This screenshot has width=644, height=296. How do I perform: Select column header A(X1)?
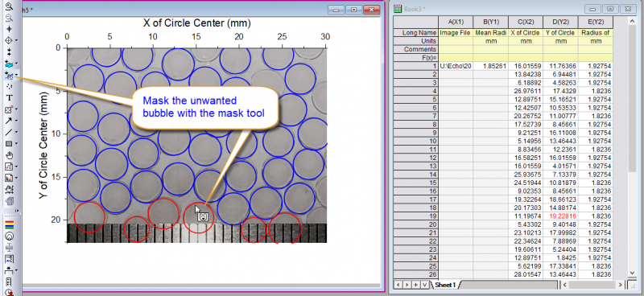tap(456, 23)
